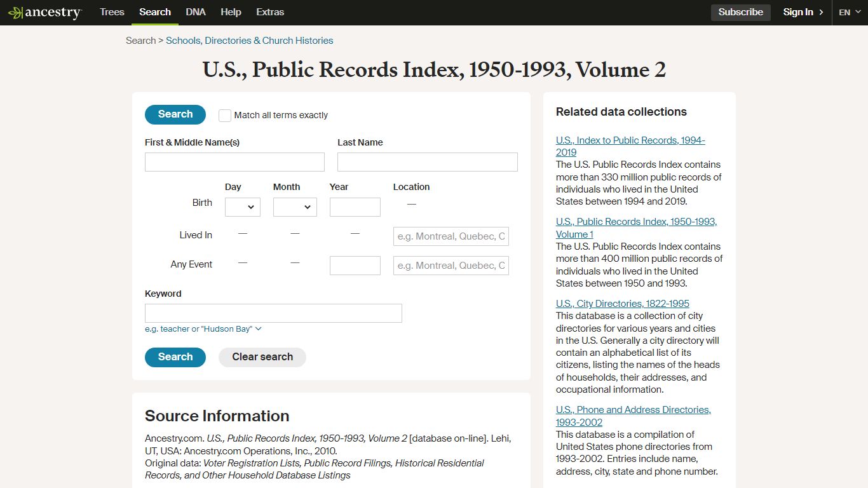Open the Trees menu
This screenshot has height=488, width=868.
pyautogui.click(x=112, y=12)
